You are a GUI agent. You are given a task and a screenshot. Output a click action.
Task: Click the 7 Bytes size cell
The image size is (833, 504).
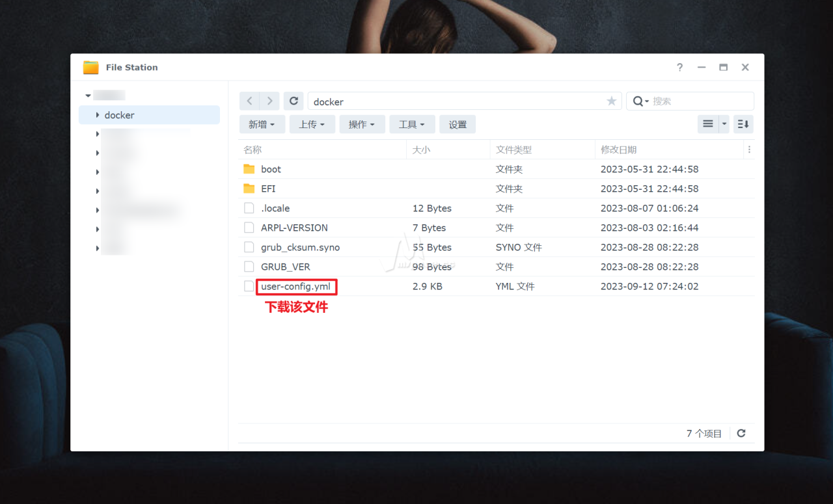tap(429, 228)
